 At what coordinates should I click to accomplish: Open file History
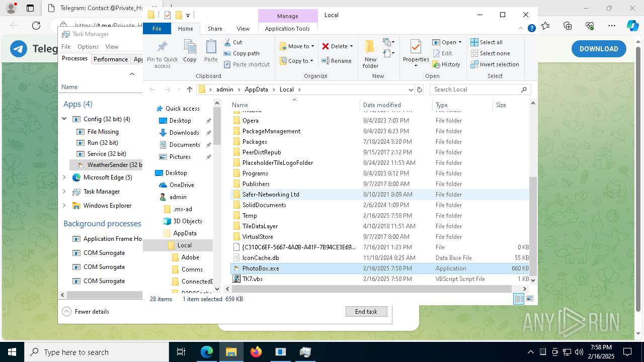pos(446,64)
